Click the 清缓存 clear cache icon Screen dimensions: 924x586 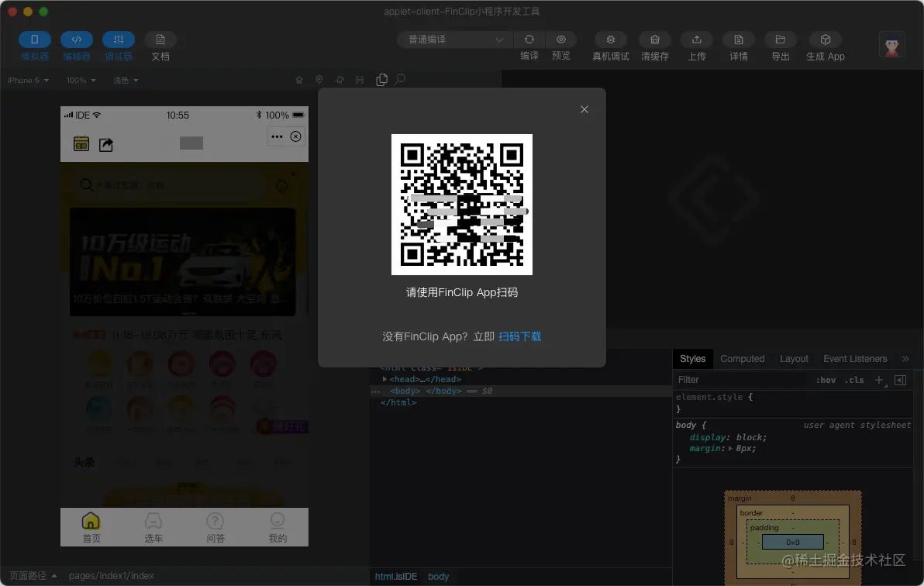pyautogui.click(x=655, y=40)
